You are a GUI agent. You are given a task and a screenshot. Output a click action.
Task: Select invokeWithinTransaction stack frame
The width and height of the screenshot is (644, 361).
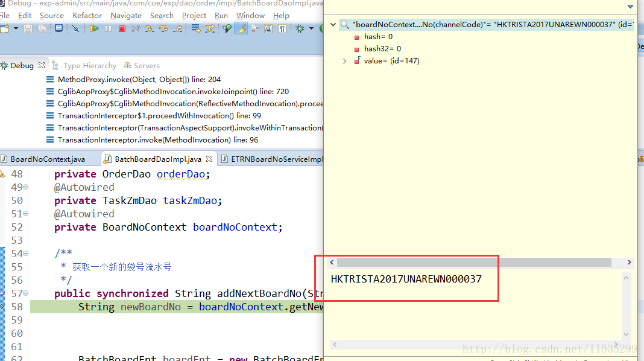pyautogui.click(x=185, y=128)
